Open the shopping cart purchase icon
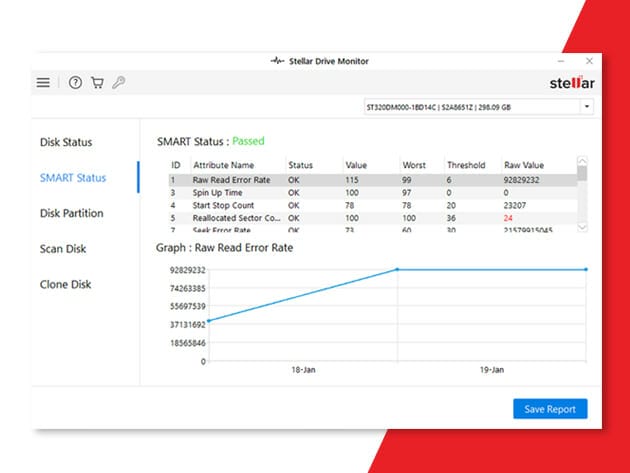The width and height of the screenshot is (630, 473). coord(97,83)
